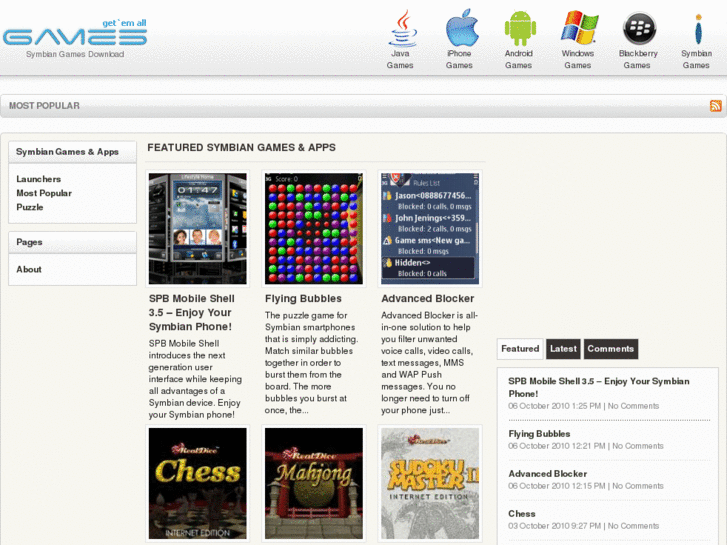Click No Comments under Chess entry
This screenshot has width=727, height=545.
633,526
